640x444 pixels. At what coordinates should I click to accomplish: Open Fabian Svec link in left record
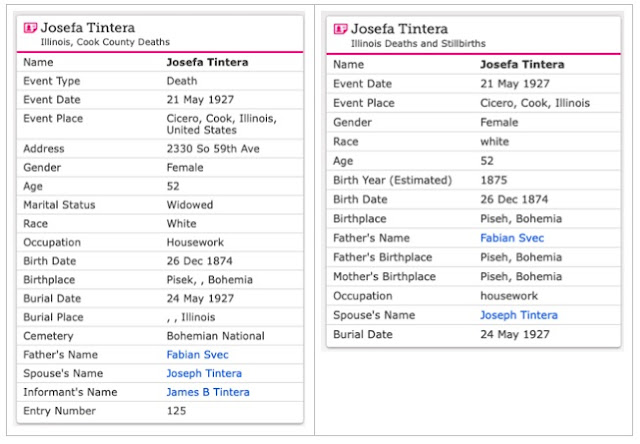197,355
